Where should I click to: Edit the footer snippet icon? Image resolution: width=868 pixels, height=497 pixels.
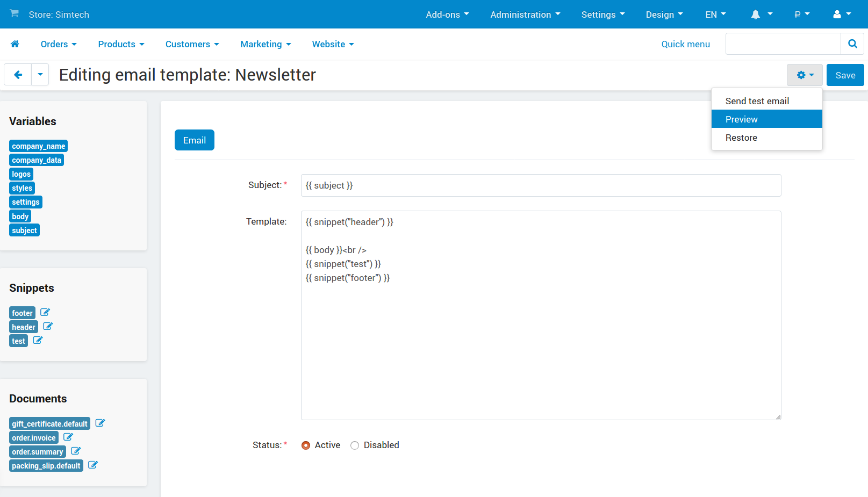tap(45, 312)
